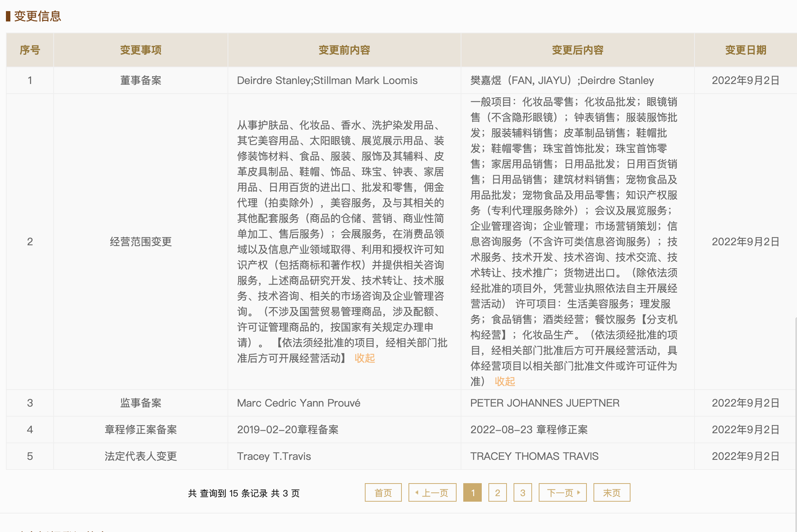Click the 变更后内容 column header
The width and height of the screenshot is (797, 532).
point(578,50)
